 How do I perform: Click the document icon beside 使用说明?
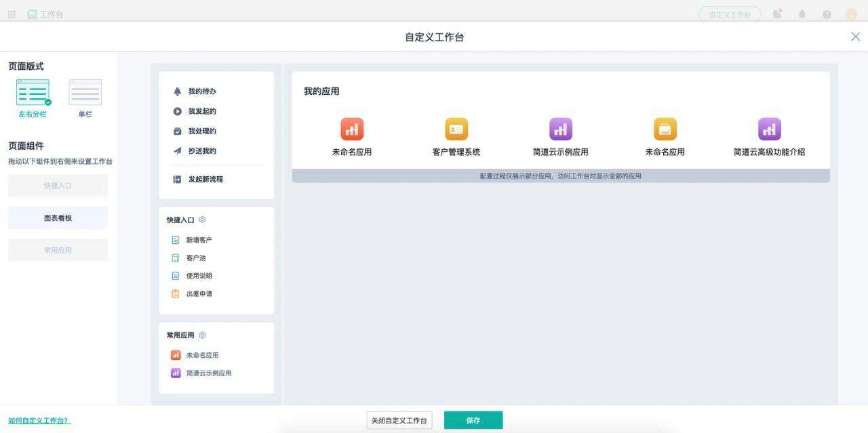click(176, 276)
